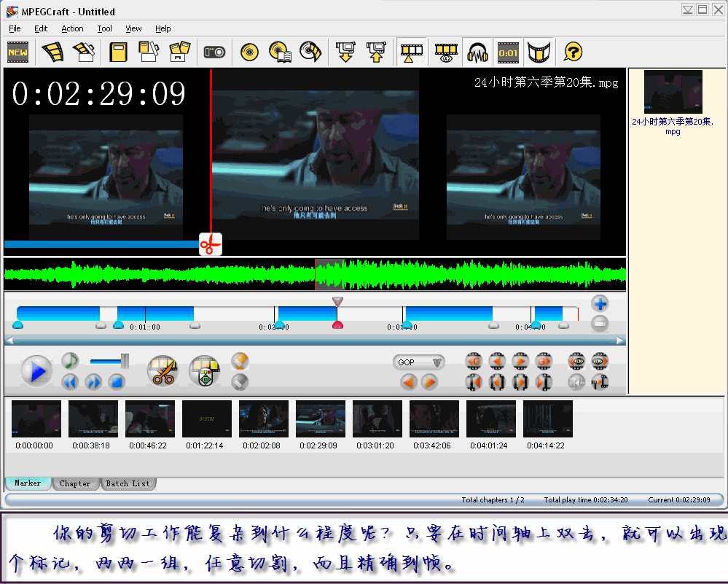
Task: Click the capture device toolbar icon
Action: (x=214, y=52)
